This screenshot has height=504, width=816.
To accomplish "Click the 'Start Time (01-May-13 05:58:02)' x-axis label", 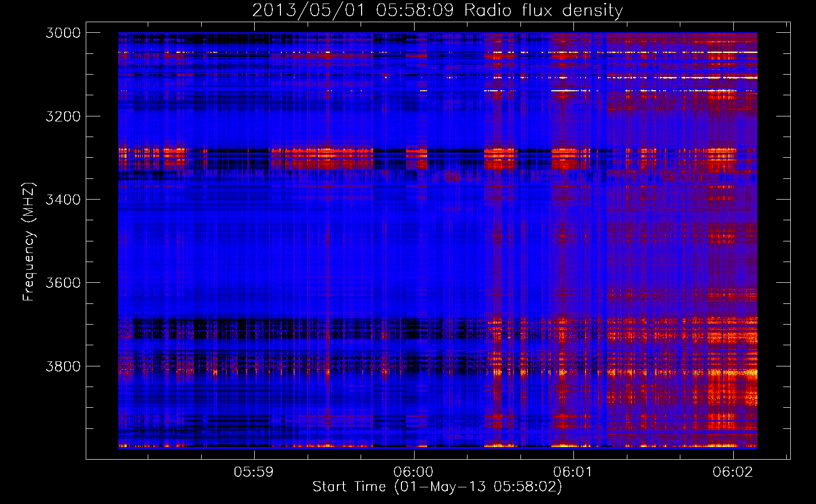I will tap(437, 487).
